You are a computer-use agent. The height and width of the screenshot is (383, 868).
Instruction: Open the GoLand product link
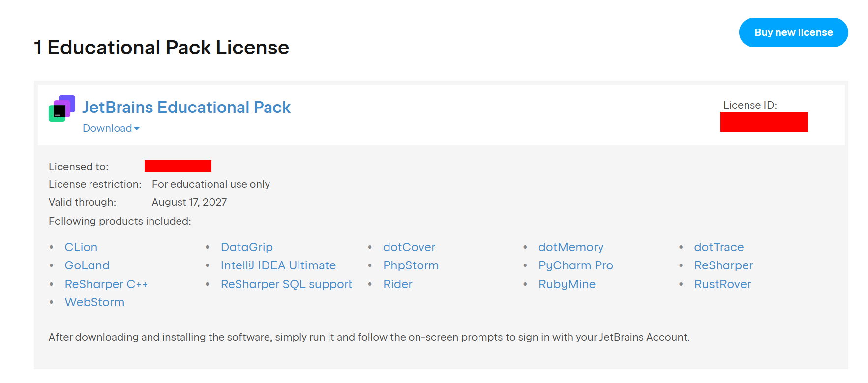87,265
